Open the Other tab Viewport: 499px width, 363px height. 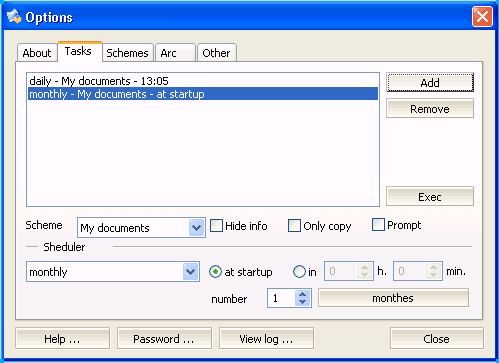(x=217, y=53)
